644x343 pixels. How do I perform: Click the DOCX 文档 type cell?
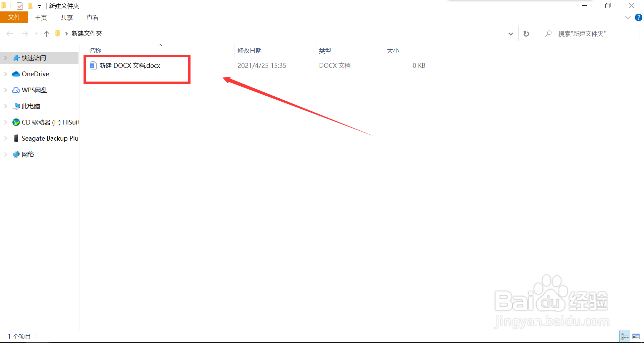[335, 65]
